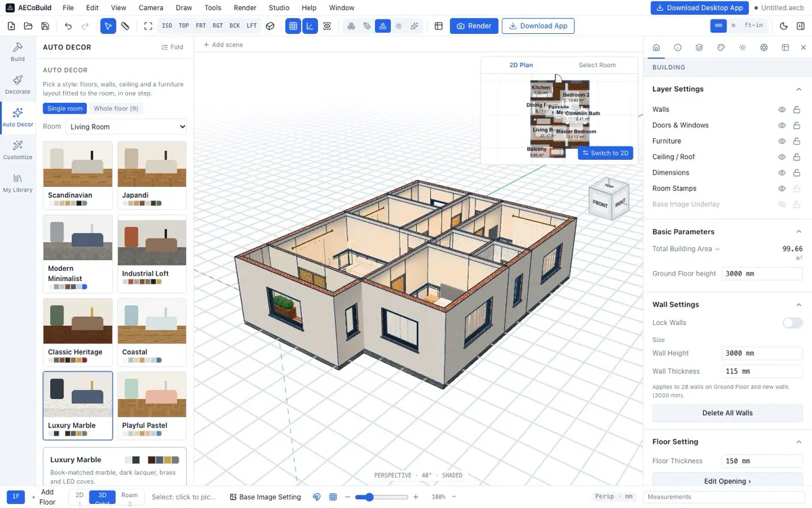This screenshot has width=812, height=508.
Task: Create a new file from the toolbar
Action: click(x=12, y=26)
